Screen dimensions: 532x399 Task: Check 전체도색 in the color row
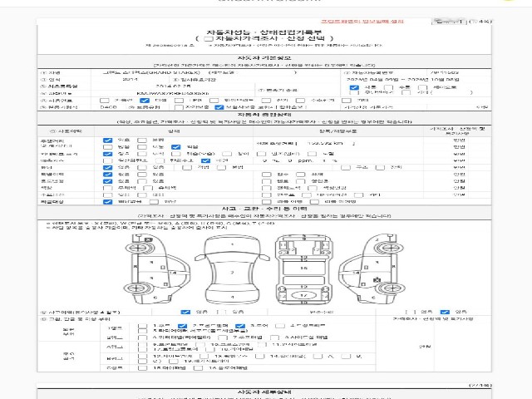(267, 188)
